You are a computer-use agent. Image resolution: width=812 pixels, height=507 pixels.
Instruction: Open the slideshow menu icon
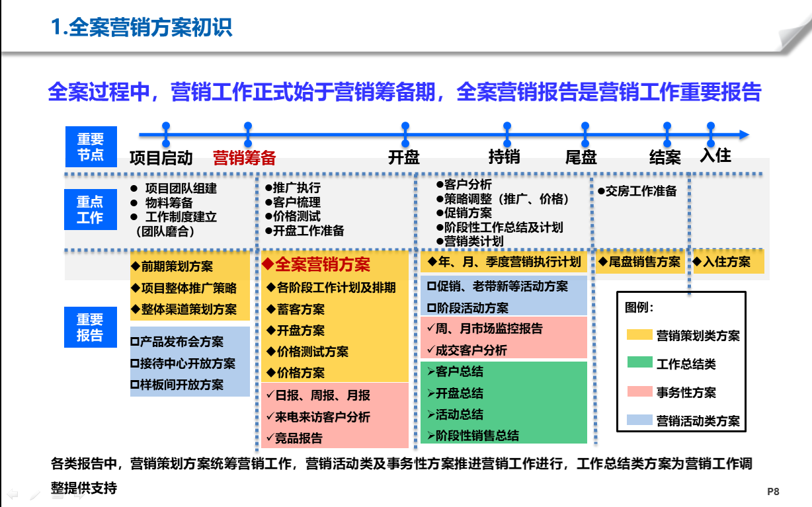[58, 495]
